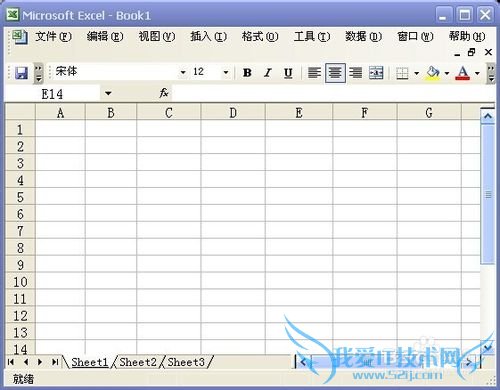Expand Standard toolbar options chevron
This screenshot has height=390, width=500.
[x=39, y=73]
